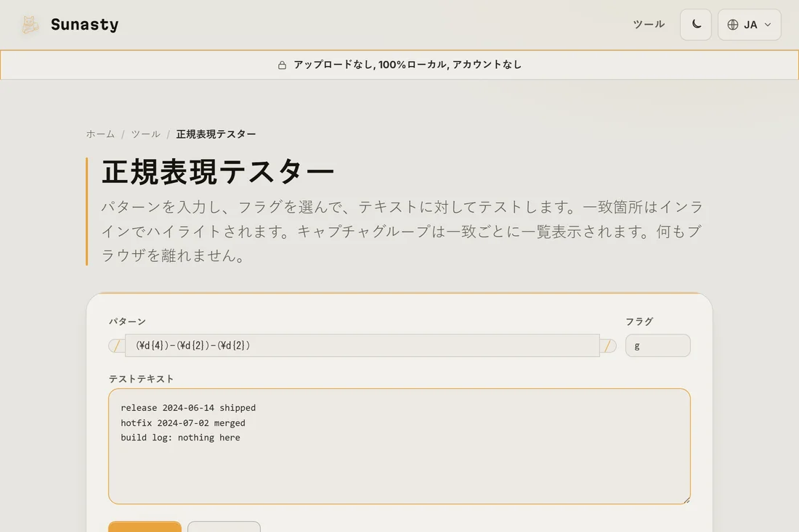
Task: Click the textarea resize handle corner
Action: [x=686, y=500]
